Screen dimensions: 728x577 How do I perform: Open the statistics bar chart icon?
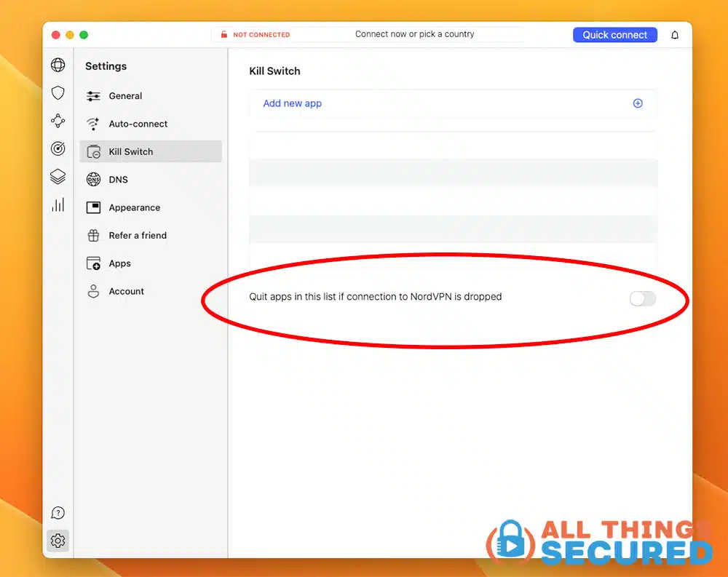[x=58, y=204]
